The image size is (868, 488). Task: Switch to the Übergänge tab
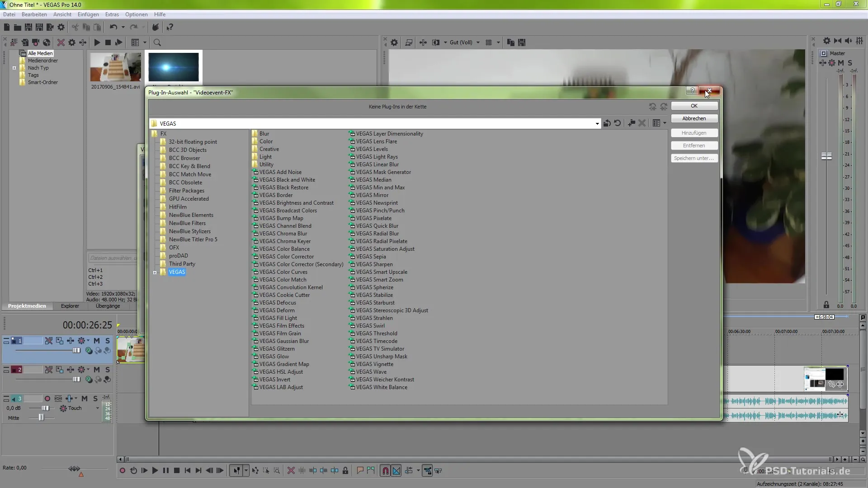(x=108, y=306)
